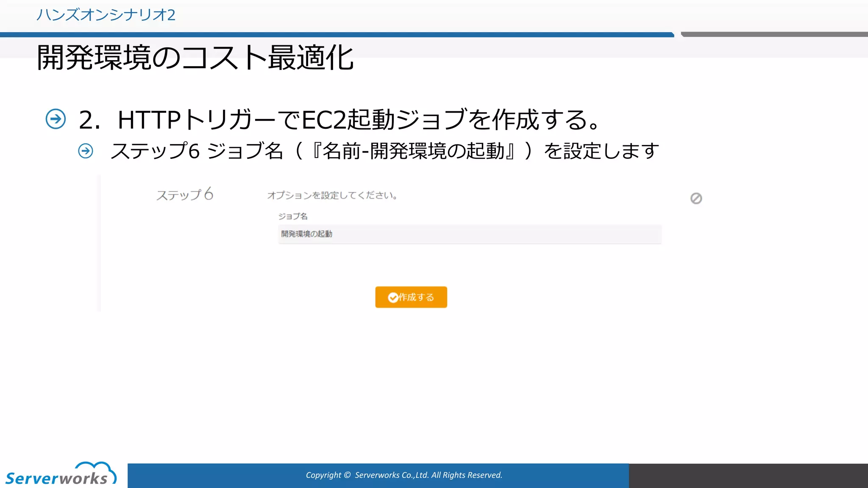Click the checkmark icon inside the 作成する button

[x=393, y=297]
